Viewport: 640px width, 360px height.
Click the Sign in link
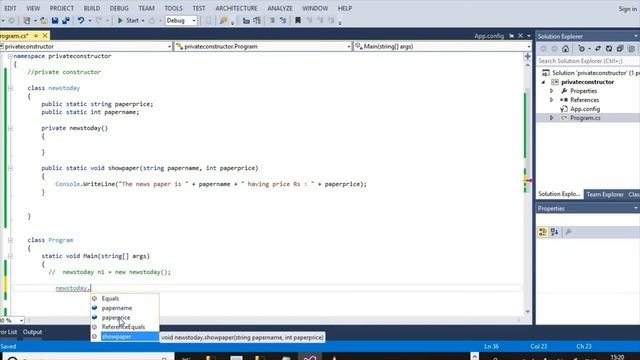(x=627, y=9)
